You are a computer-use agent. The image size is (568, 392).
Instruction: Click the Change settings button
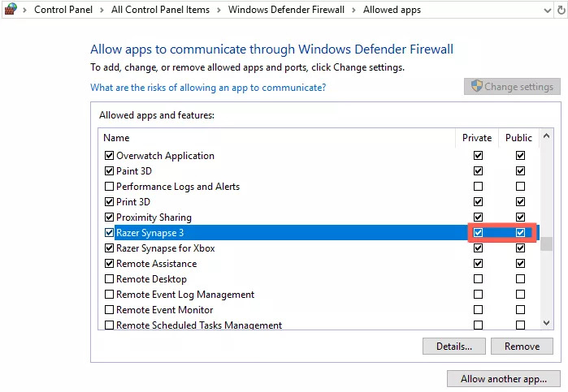click(512, 87)
